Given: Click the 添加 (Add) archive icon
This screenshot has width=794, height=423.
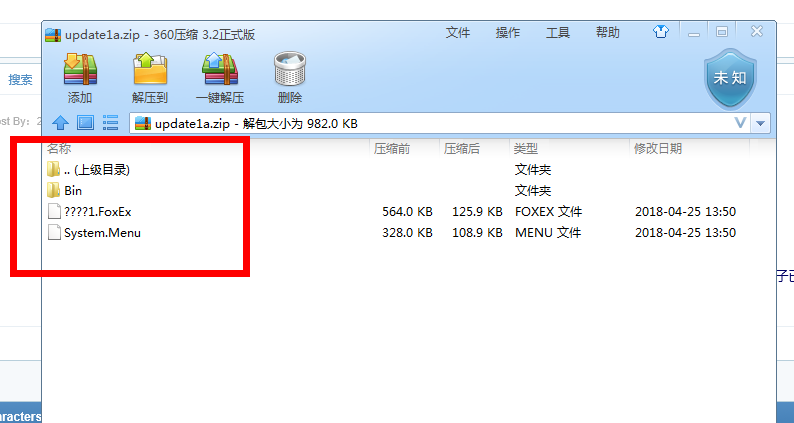Looking at the screenshot, I should click(x=80, y=69).
